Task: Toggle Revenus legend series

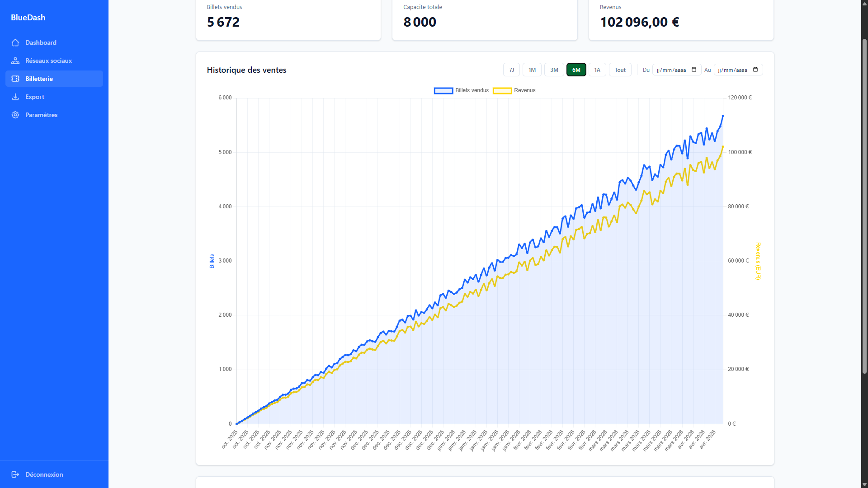Action: tap(514, 90)
